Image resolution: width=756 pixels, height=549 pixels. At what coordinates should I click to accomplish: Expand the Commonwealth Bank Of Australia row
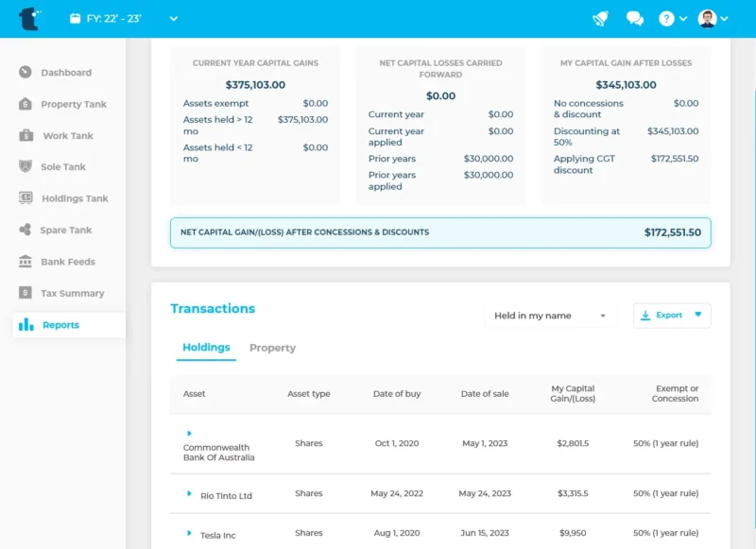[x=189, y=433]
